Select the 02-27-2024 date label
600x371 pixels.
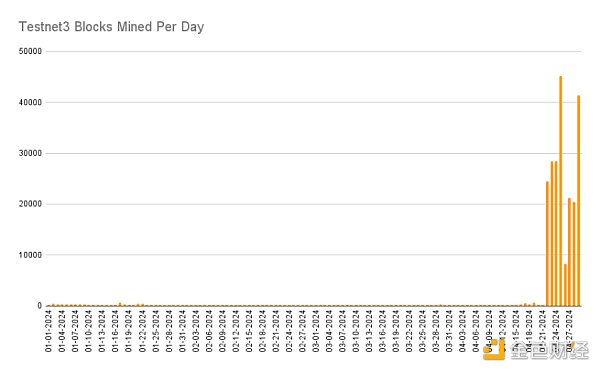[x=302, y=331]
